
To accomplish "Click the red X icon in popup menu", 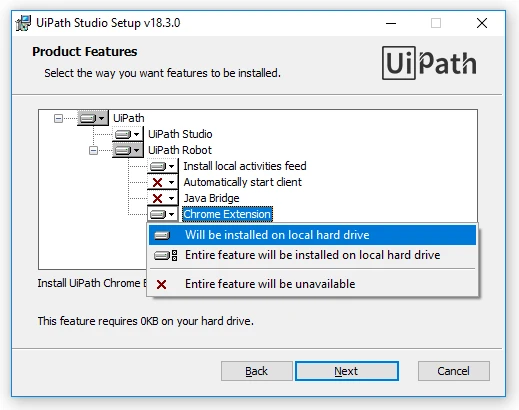I will [162, 284].
